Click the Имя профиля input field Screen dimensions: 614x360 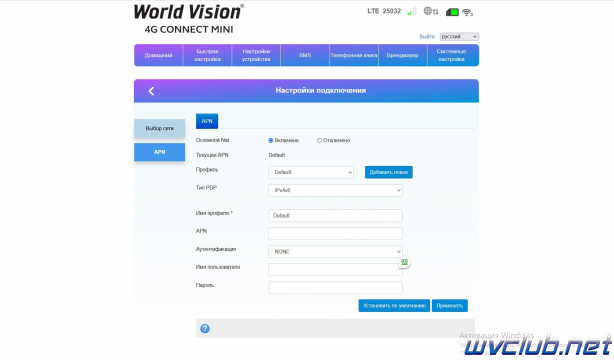335,215
